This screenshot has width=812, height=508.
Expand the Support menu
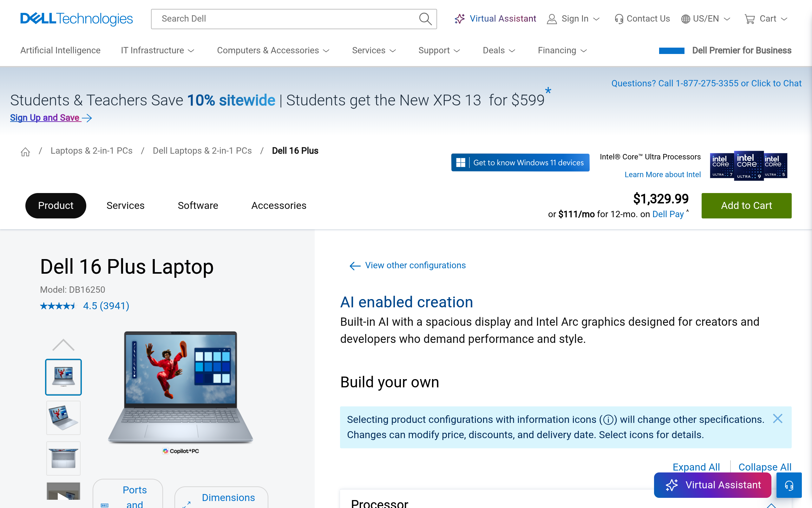439,50
